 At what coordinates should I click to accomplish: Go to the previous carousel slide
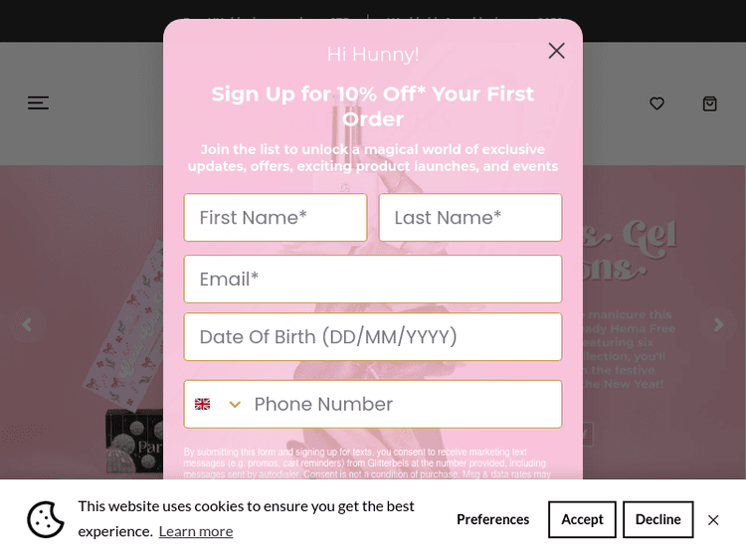[x=27, y=324]
